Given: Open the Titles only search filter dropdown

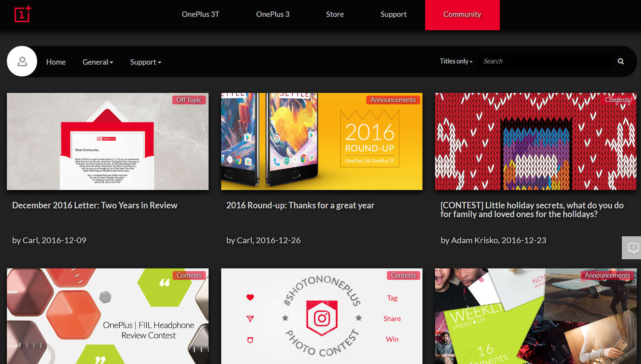Looking at the screenshot, I should click(456, 61).
